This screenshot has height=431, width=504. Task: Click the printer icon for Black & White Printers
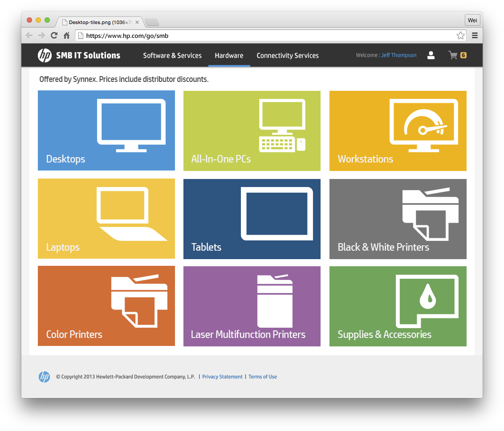[431, 214]
